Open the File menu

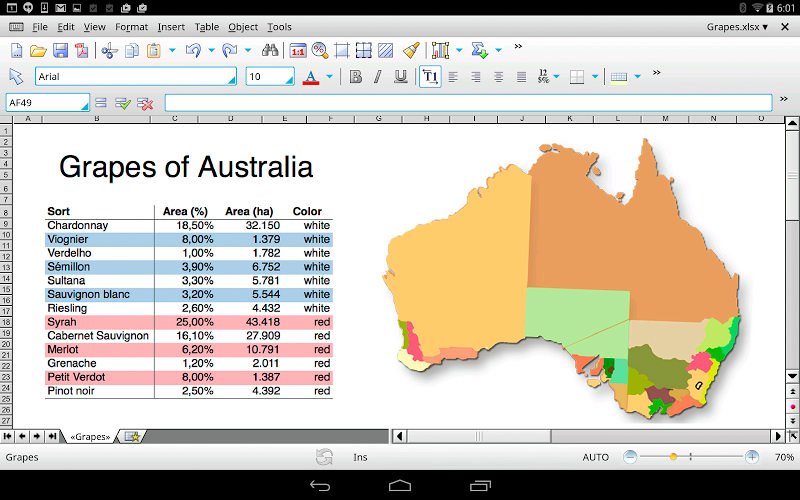coord(40,27)
